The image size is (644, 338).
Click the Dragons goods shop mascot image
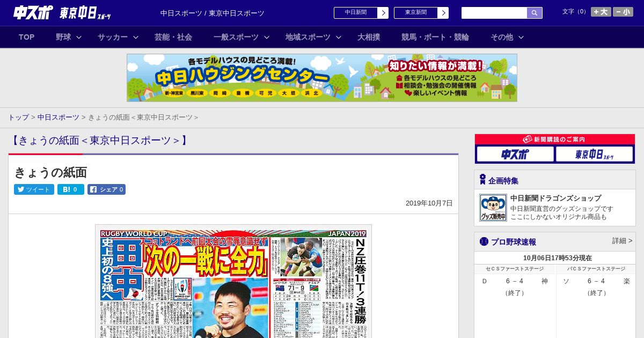tap(493, 208)
